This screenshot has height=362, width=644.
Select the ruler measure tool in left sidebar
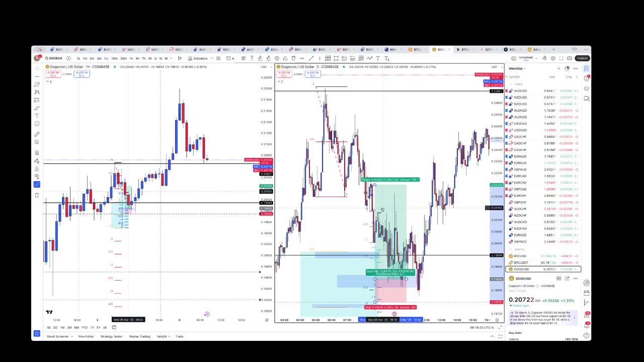(37, 134)
